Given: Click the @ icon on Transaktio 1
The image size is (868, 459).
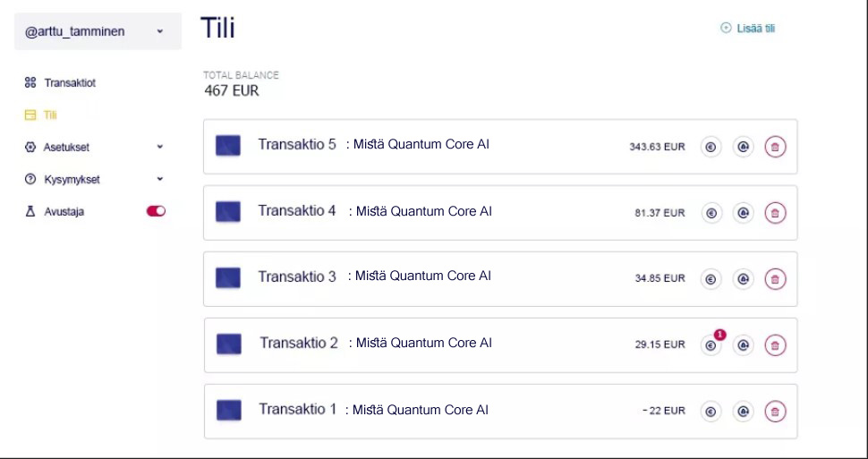Looking at the screenshot, I should 743,412.
